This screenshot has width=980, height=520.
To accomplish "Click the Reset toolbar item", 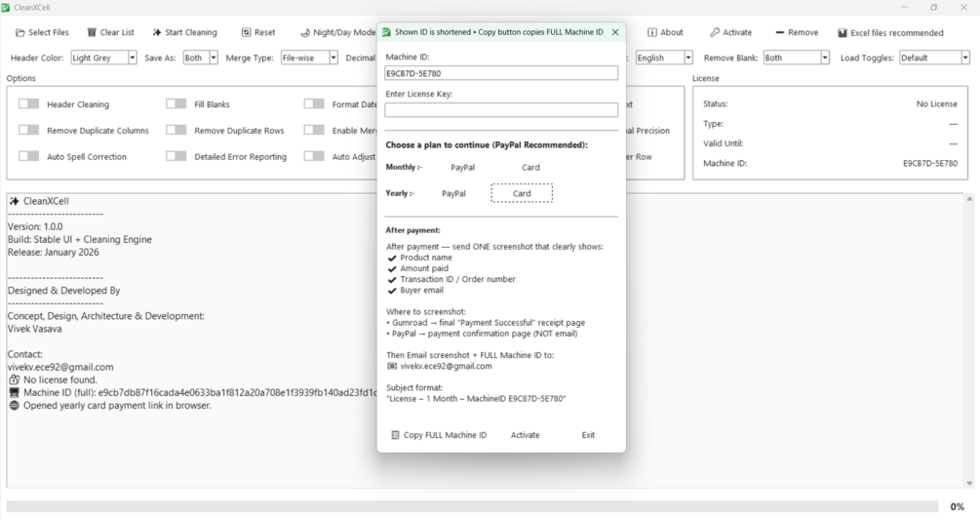I will (258, 32).
